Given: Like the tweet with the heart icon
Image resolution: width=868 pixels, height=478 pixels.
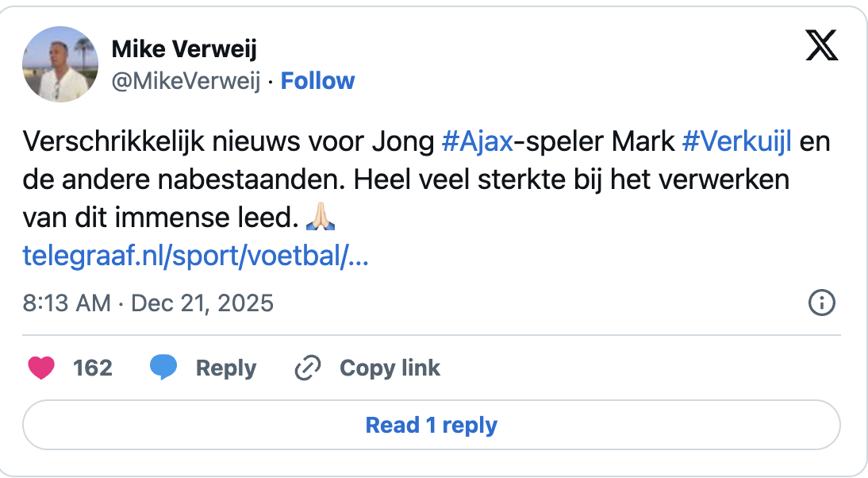Looking at the screenshot, I should (x=41, y=368).
